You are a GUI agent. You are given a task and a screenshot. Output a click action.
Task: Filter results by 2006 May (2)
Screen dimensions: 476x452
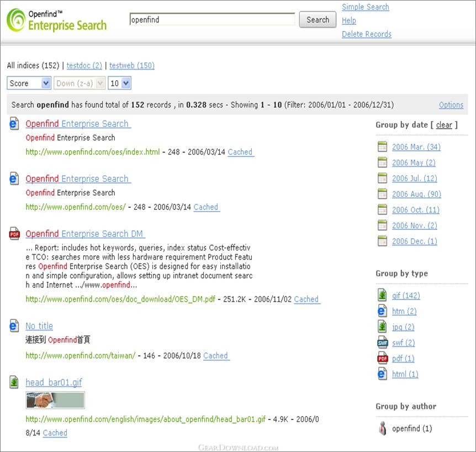click(414, 162)
